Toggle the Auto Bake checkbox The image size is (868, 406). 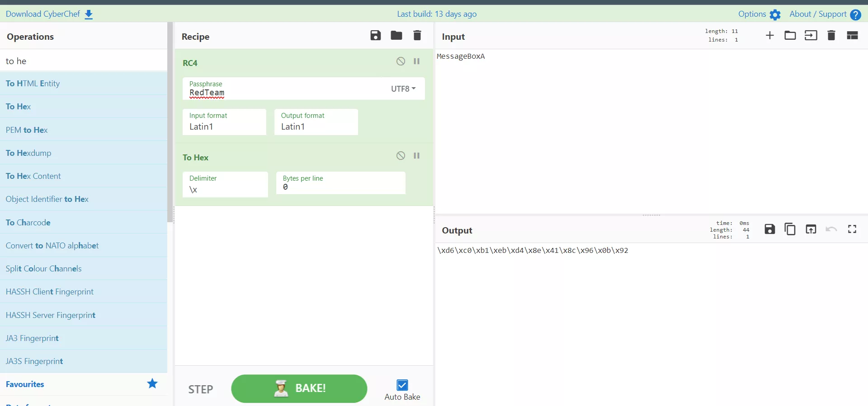pyautogui.click(x=402, y=385)
